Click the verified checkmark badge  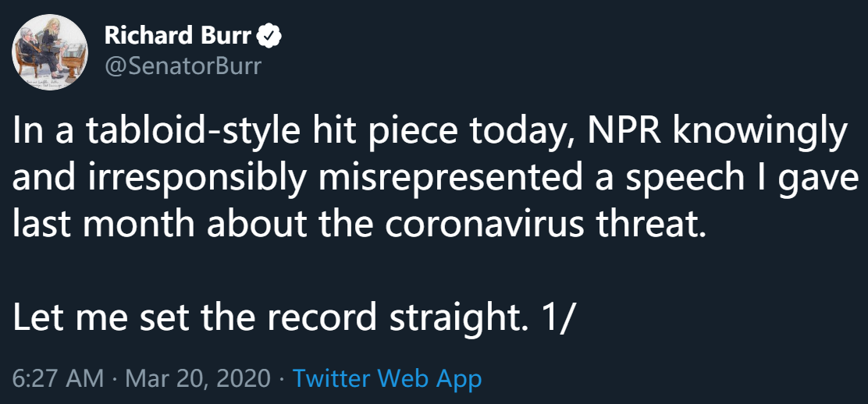pos(270,36)
